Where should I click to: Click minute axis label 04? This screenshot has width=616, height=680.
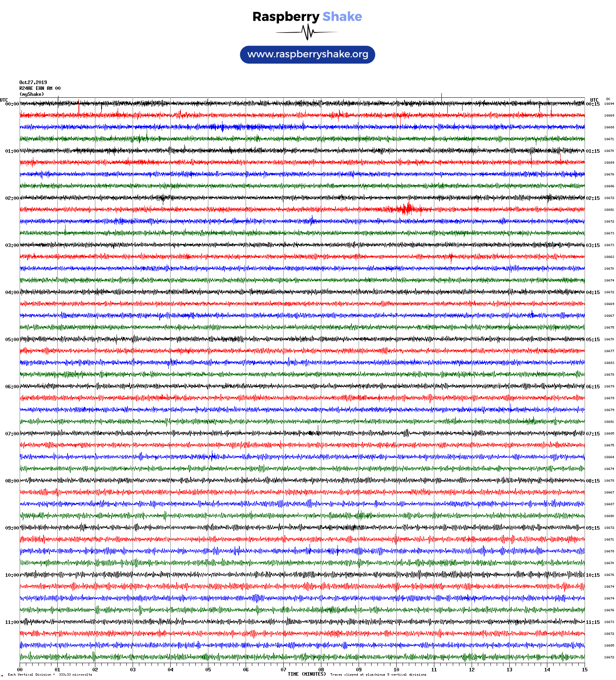tap(170, 670)
